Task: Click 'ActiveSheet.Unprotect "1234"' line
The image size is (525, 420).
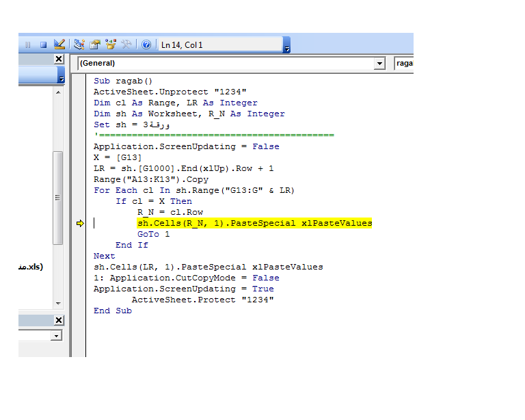Action: point(170,92)
